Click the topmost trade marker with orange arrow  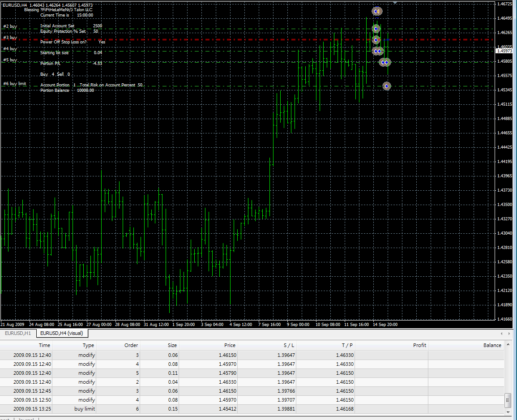tap(377, 11)
